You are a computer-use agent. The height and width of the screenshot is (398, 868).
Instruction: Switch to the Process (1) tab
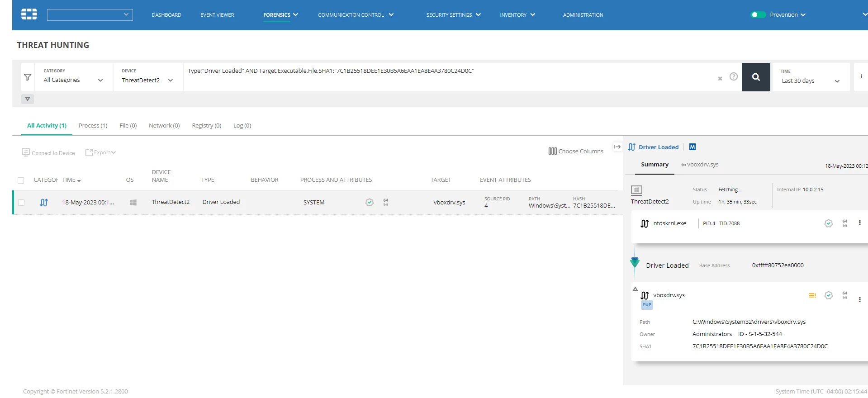click(93, 126)
